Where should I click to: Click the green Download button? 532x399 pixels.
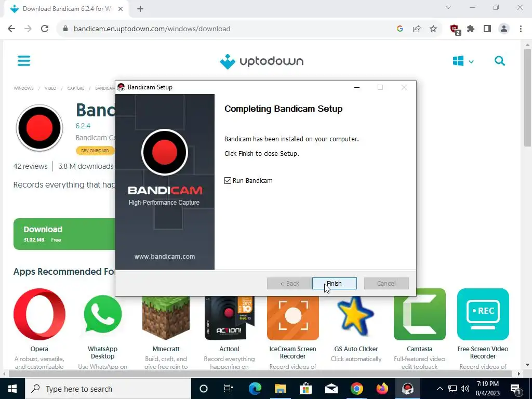point(64,234)
